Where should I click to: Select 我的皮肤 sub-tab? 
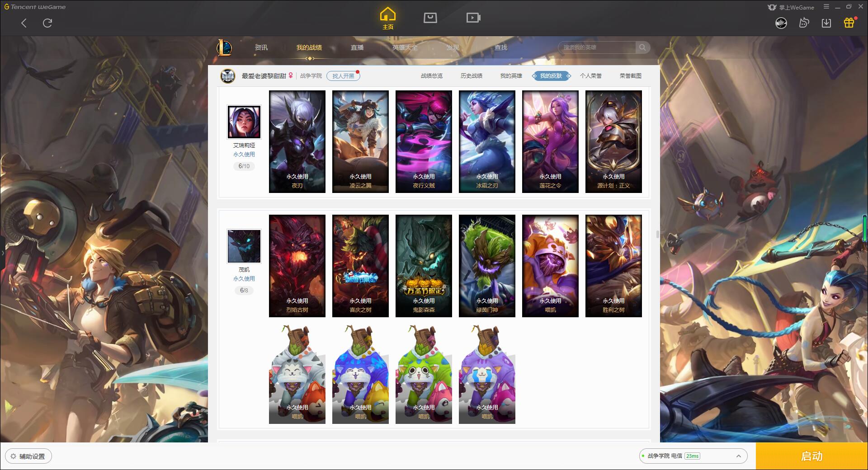(551, 76)
